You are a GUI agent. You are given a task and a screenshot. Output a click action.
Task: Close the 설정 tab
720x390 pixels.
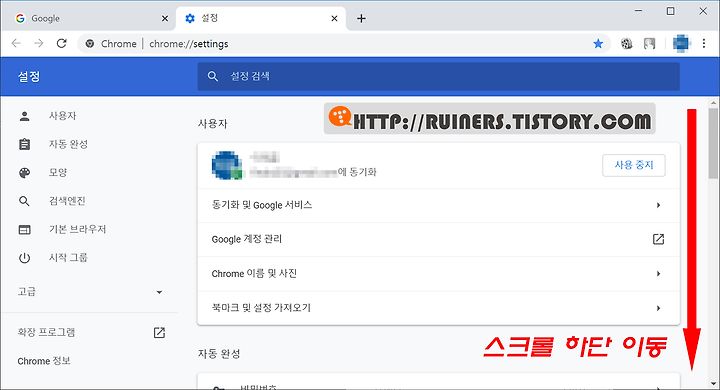334,18
